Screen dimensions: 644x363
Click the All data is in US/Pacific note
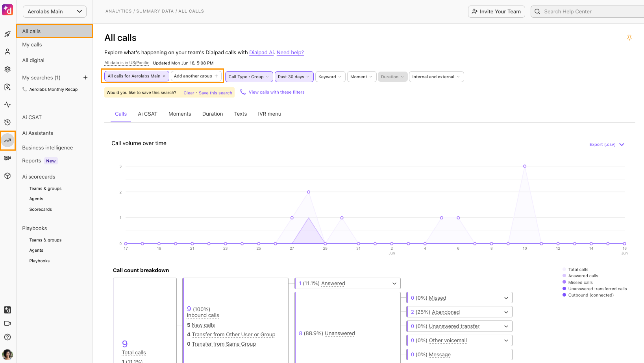127,63
